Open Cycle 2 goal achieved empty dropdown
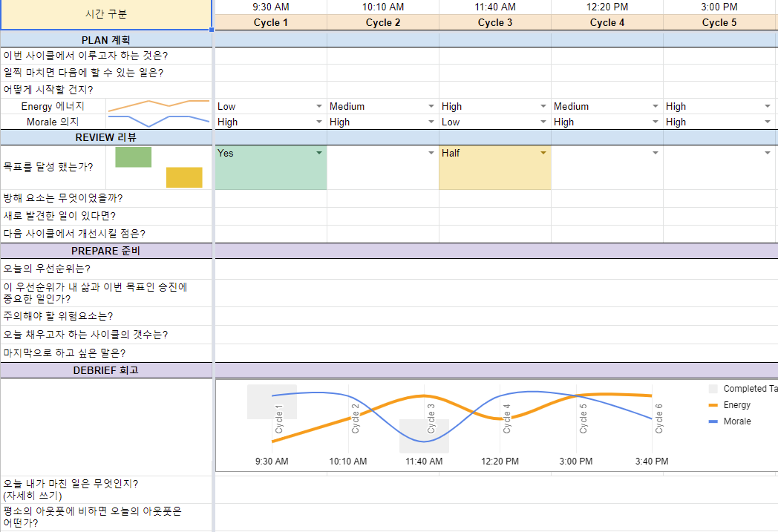The height and width of the screenshot is (532, 778). [x=431, y=153]
